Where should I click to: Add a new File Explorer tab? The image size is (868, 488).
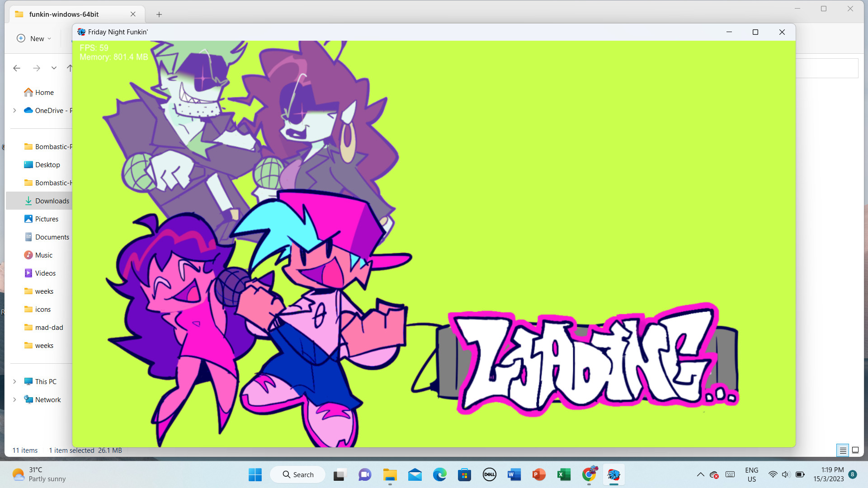point(159,14)
